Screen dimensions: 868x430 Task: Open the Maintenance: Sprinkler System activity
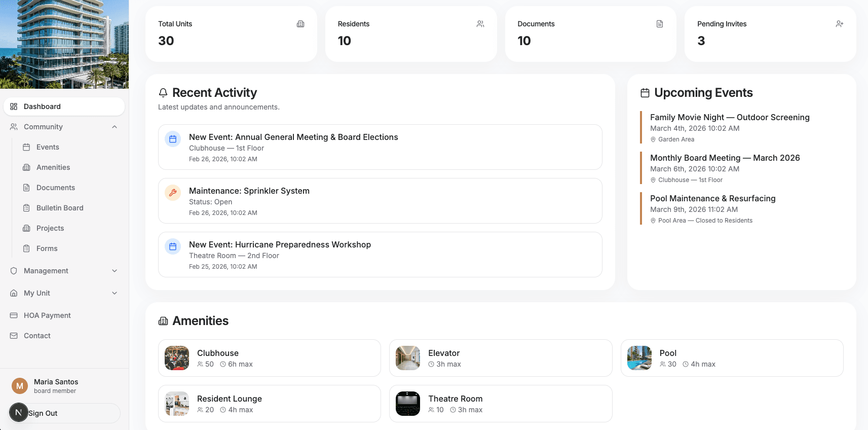(380, 201)
